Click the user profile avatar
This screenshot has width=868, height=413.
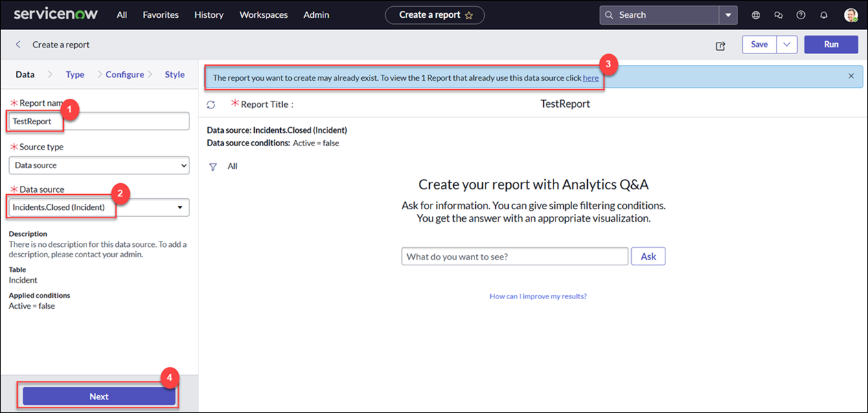pyautogui.click(x=850, y=15)
